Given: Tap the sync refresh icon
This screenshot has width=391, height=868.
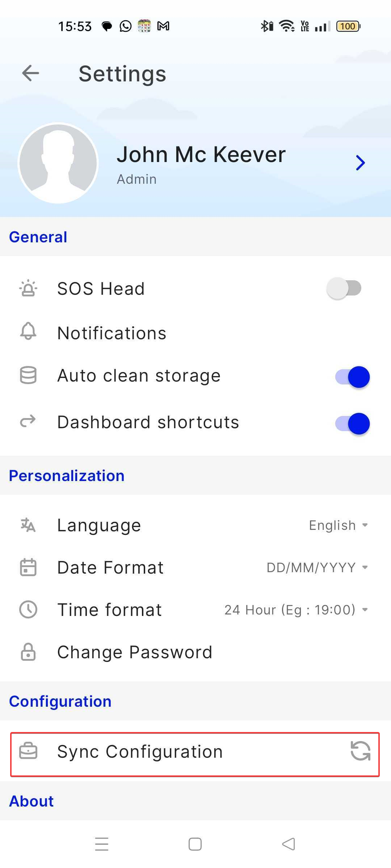Looking at the screenshot, I should coord(360,751).
